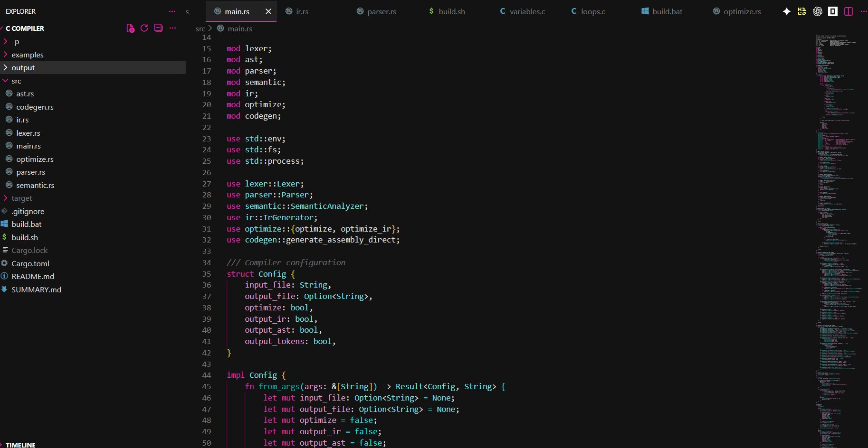Screen dimensions: 868x448
Task: Expand the examples folder
Action: [x=28, y=55]
